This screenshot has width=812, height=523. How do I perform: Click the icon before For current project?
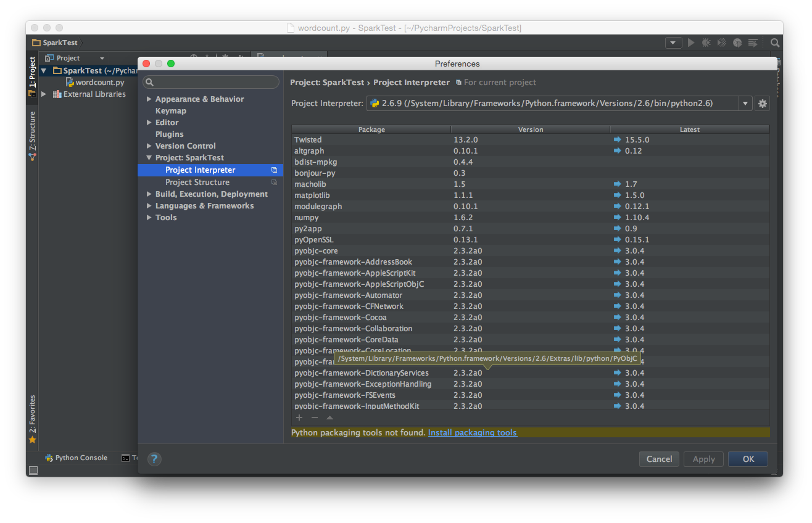(458, 83)
